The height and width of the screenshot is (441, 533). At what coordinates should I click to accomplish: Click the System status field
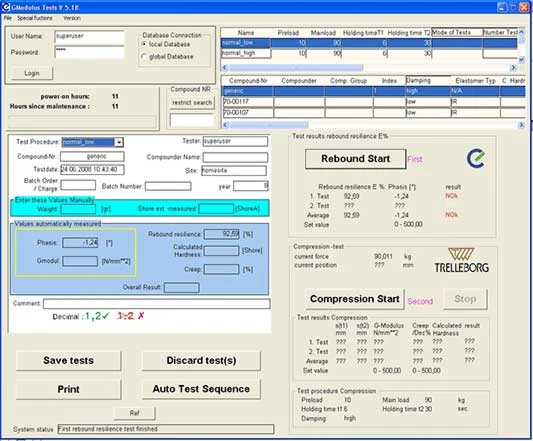166,429
